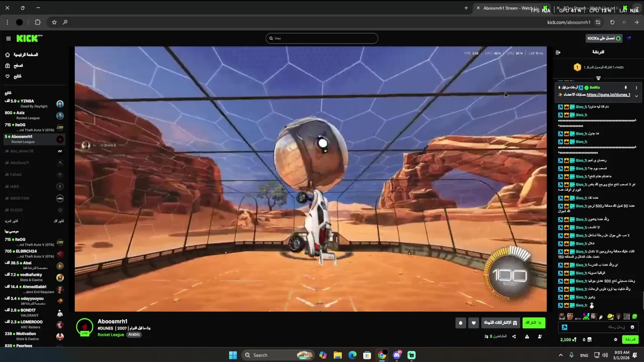Click BotRix username in pinned message
The image size is (644, 362).
(595, 87)
